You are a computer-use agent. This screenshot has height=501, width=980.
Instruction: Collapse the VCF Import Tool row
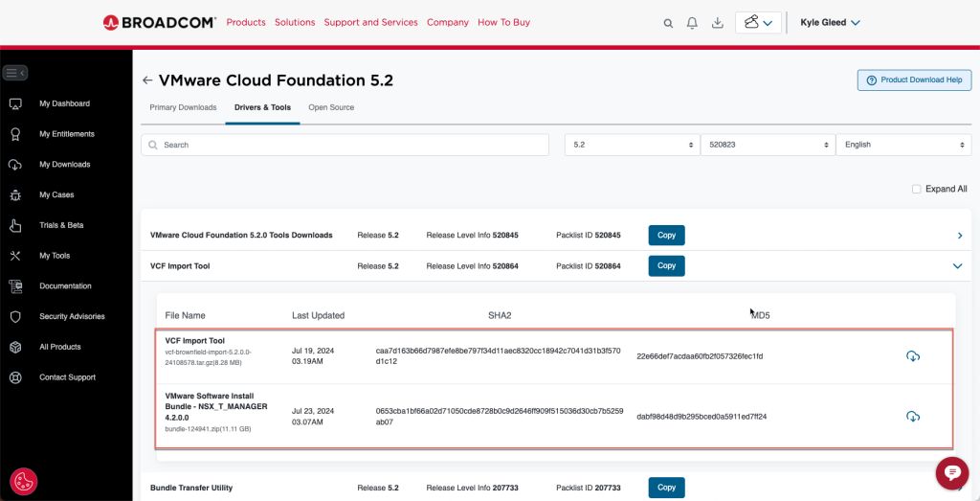[957, 266]
